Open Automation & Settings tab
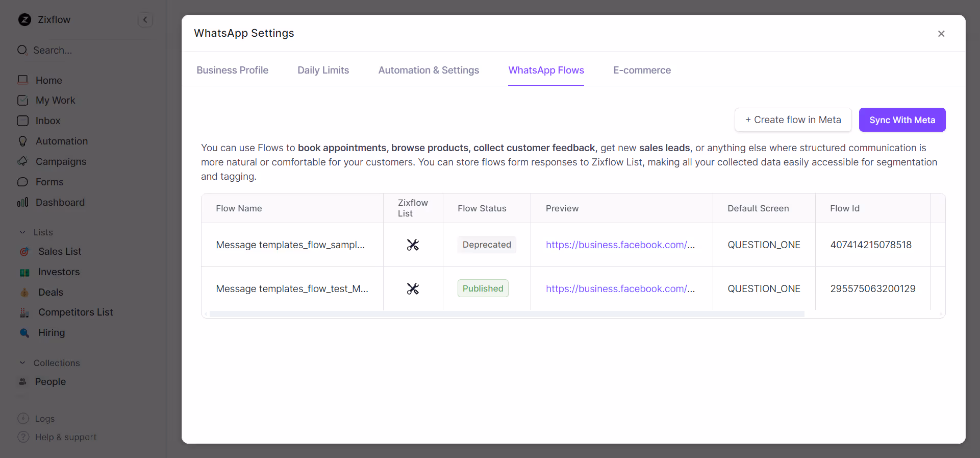This screenshot has height=458, width=980. point(429,70)
